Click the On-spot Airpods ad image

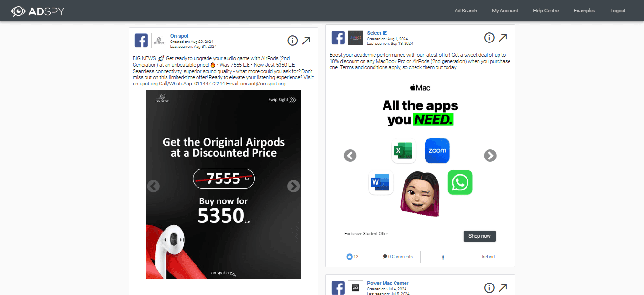tap(223, 185)
